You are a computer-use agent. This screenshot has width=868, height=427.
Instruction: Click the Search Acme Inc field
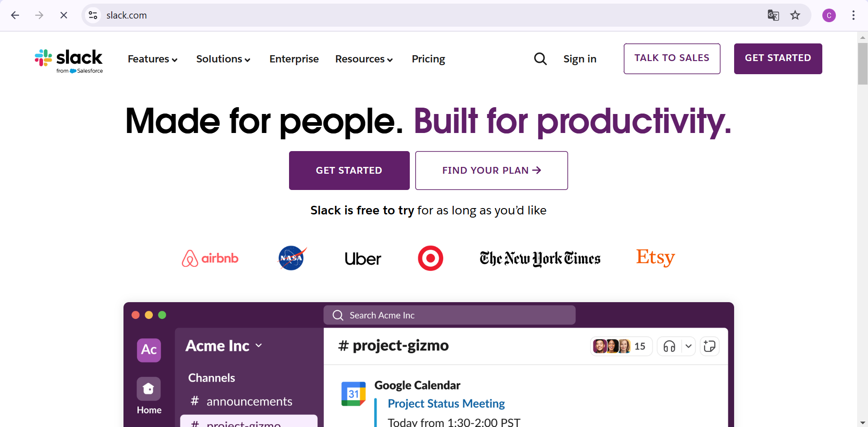tap(449, 315)
